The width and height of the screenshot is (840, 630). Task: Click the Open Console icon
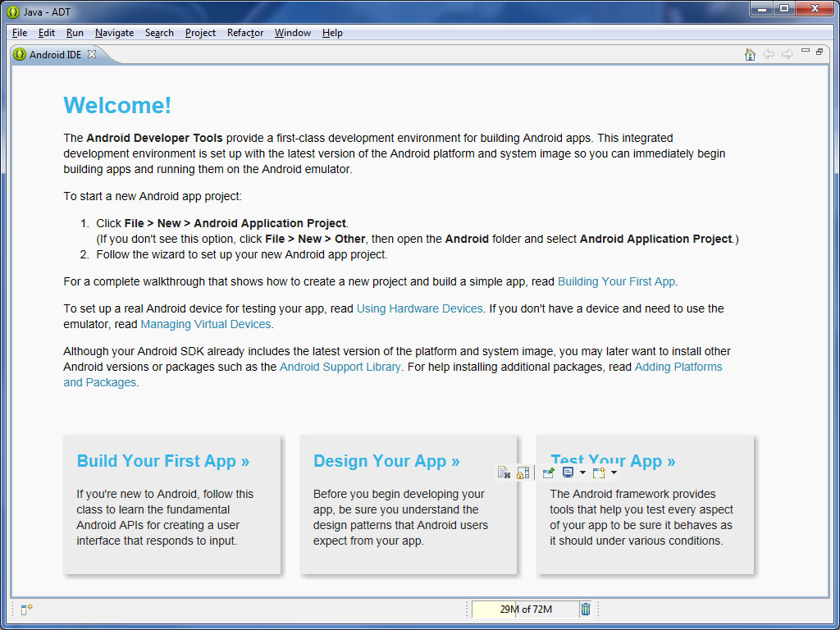[x=599, y=472]
